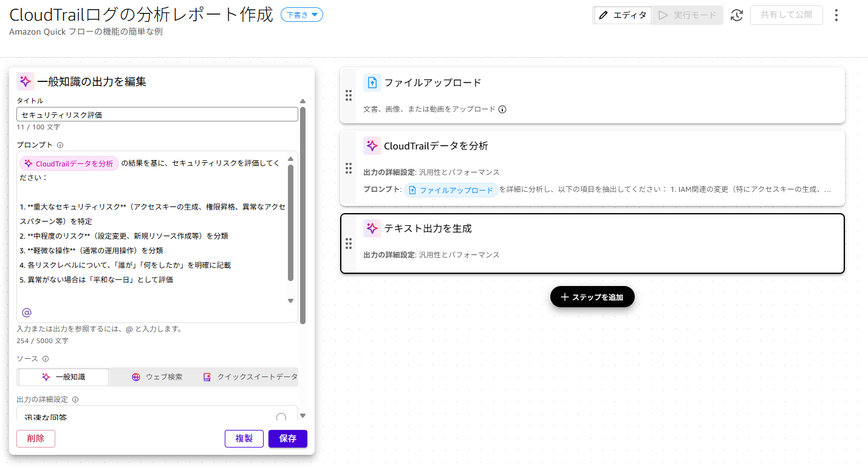The height and width of the screenshot is (470, 868).
Task: Click info icon beside 出力の詳細設定 label
Action: click(75, 400)
